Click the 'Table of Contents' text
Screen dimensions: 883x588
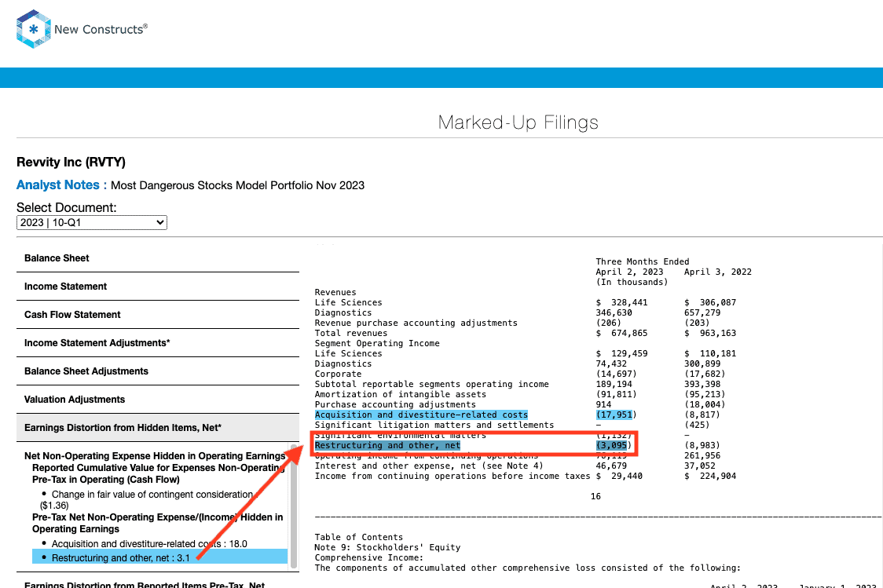coord(359,537)
